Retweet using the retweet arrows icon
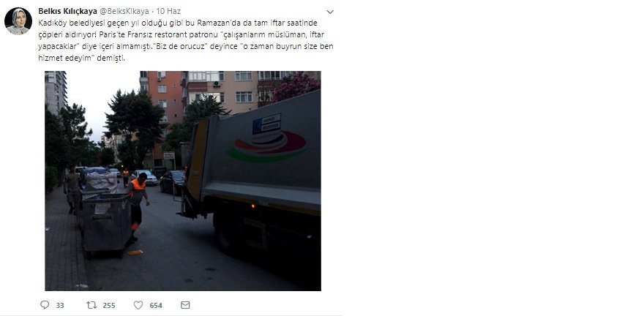The image size is (644, 316). [91, 305]
